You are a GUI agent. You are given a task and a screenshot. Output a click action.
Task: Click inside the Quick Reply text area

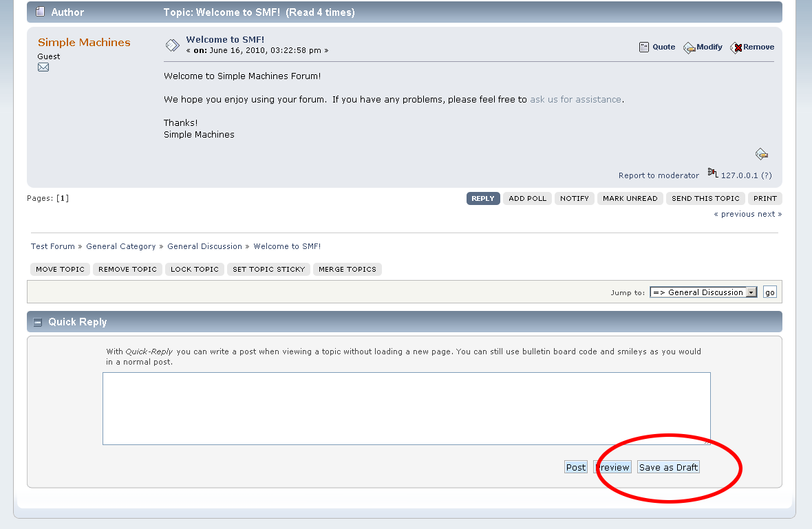[407, 409]
